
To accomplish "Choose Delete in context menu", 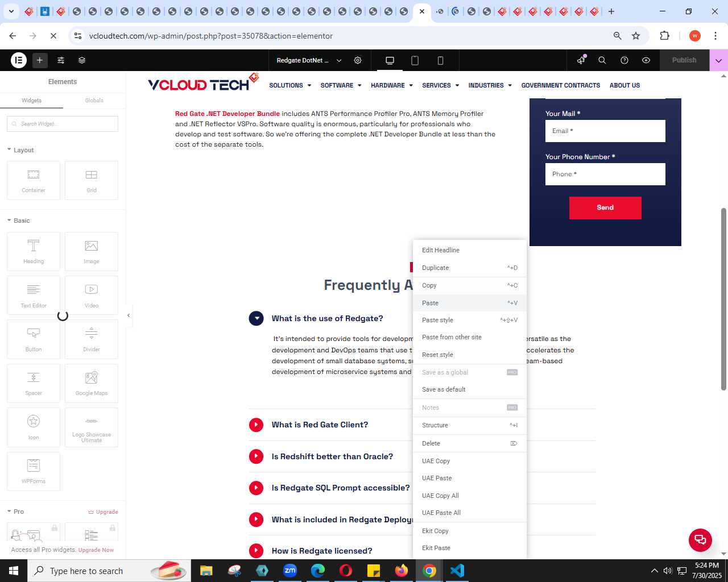I will coord(470,443).
